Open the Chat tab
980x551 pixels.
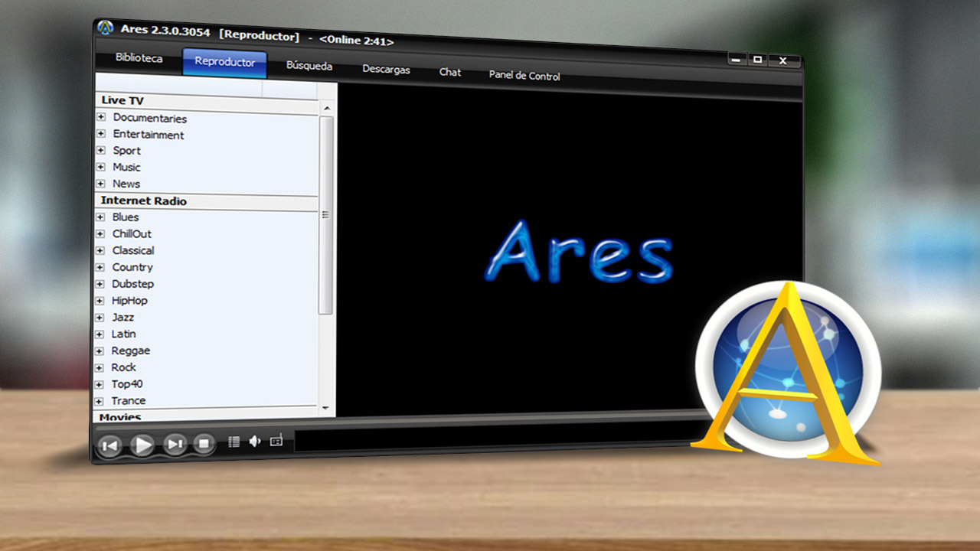pos(450,72)
